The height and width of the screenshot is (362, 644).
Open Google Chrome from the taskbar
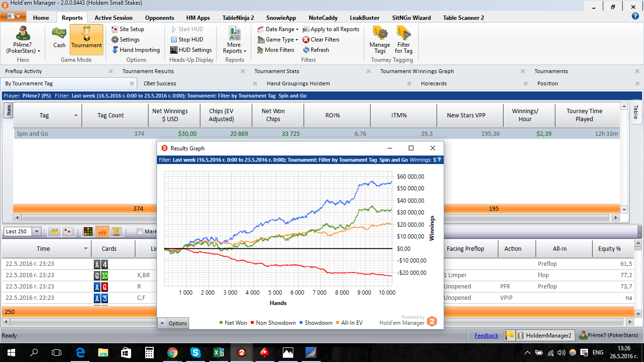(172, 352)
